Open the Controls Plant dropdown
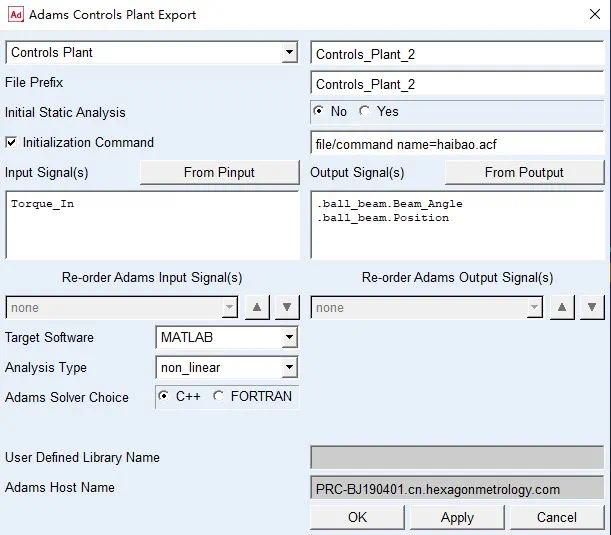The image size is (611, 535). [152, 52]
